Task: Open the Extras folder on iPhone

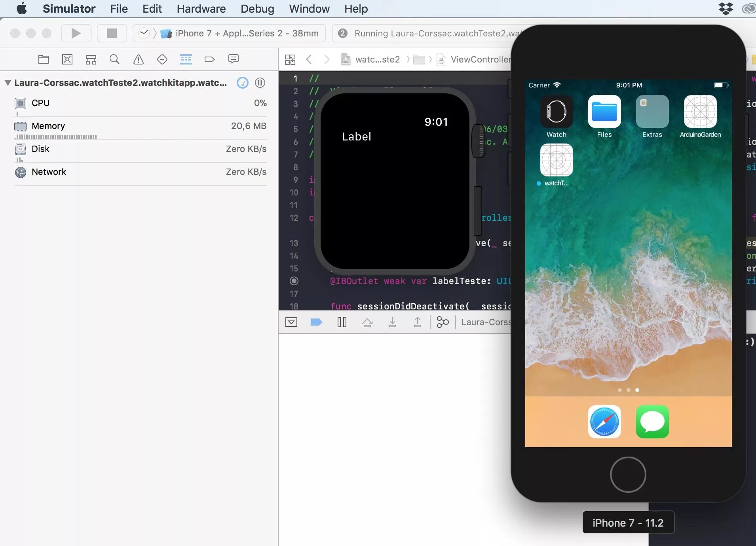Action: click(x=652, y=111)
